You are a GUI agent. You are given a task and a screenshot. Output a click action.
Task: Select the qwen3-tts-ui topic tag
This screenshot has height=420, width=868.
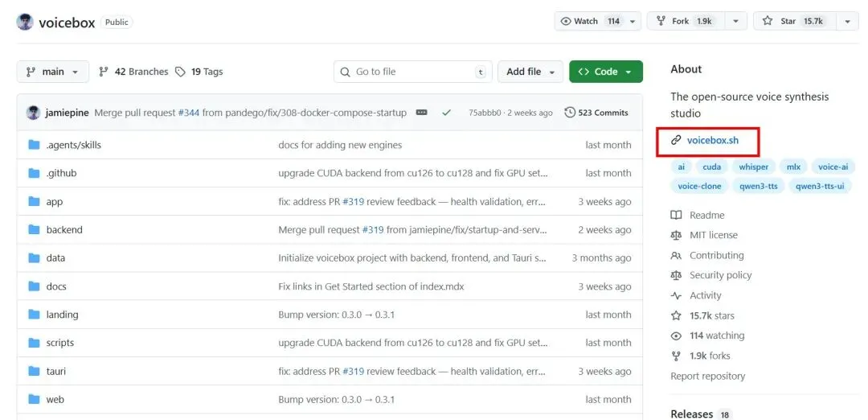820,186
